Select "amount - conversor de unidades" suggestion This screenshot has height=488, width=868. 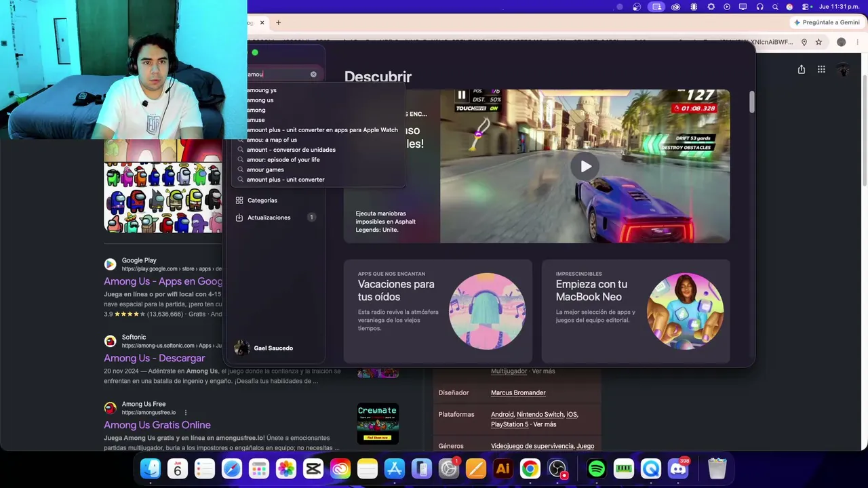click(291, 150)
